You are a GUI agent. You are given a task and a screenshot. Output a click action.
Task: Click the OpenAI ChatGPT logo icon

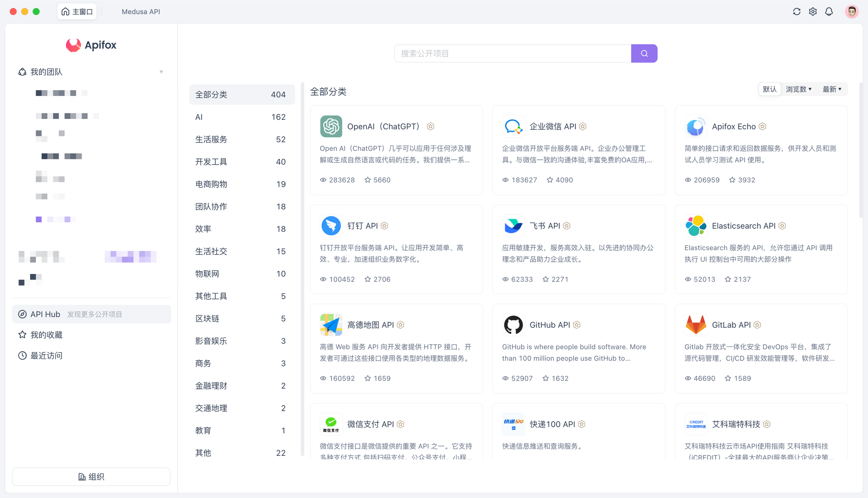pyautogui.click(x=331, y=126)
